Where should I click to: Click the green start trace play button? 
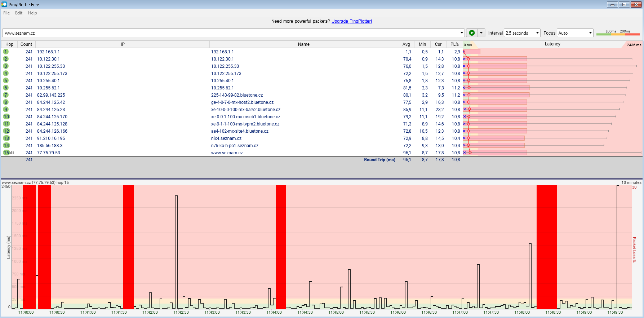pos(471,33)
